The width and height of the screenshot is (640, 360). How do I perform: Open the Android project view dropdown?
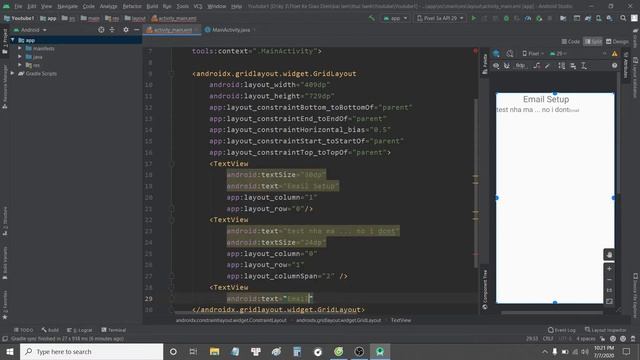pyautogui.click(x=31, y=30)
